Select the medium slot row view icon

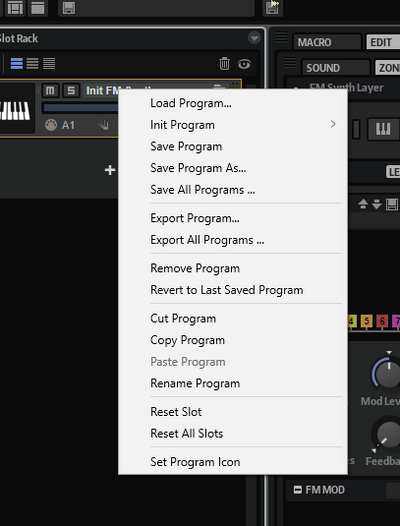33,63
